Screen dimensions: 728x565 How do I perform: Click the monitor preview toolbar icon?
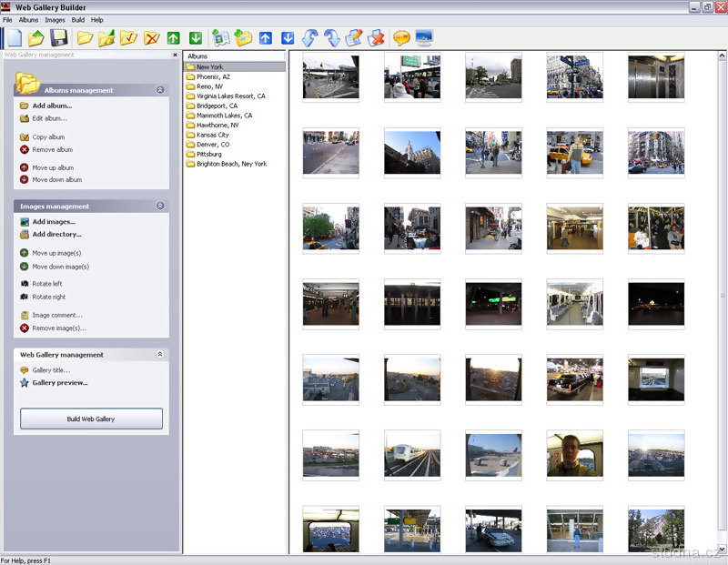(x=424, y=38)
